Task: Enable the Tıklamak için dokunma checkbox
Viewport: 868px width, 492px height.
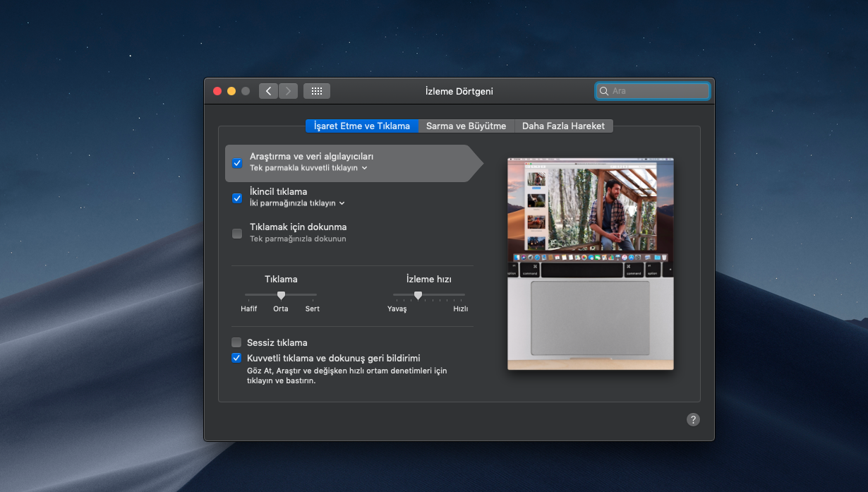Action: [237, 234]
